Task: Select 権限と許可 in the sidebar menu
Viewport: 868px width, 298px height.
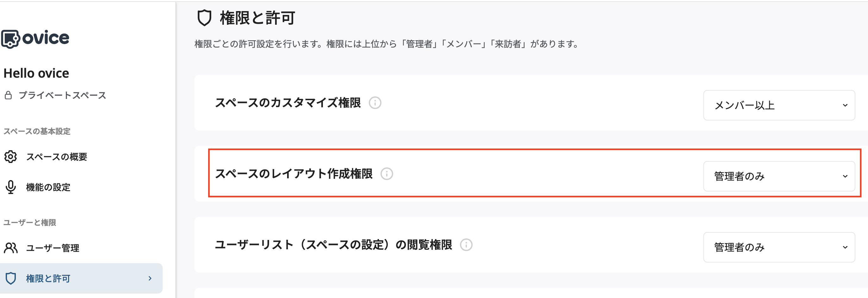Action: point(48,278)
